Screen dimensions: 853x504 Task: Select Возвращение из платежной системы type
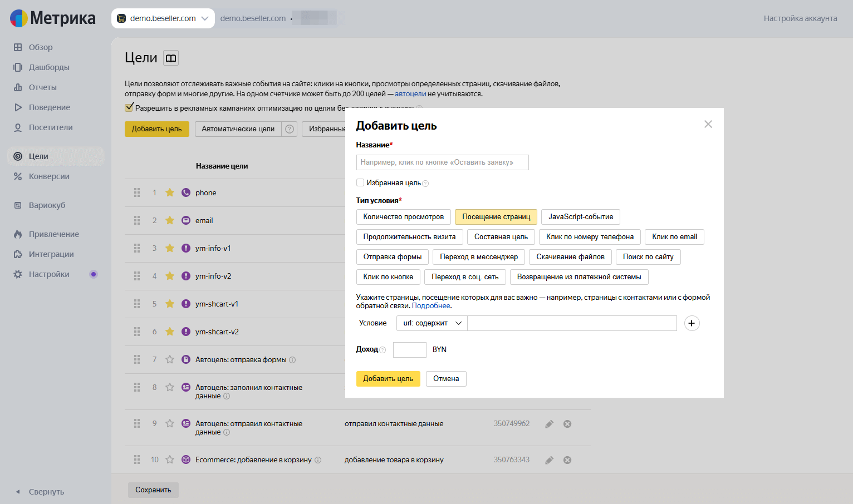579,277
